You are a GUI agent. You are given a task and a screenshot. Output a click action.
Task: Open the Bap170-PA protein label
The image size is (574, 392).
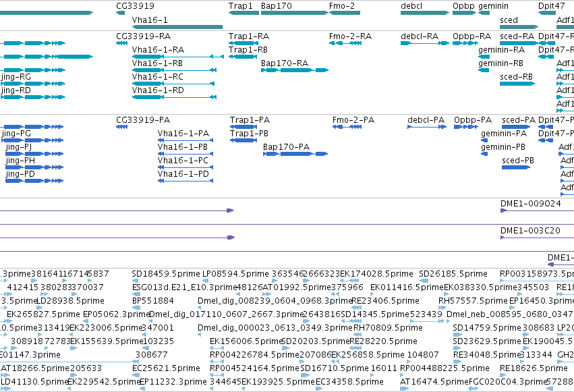(x=286, y=147)
